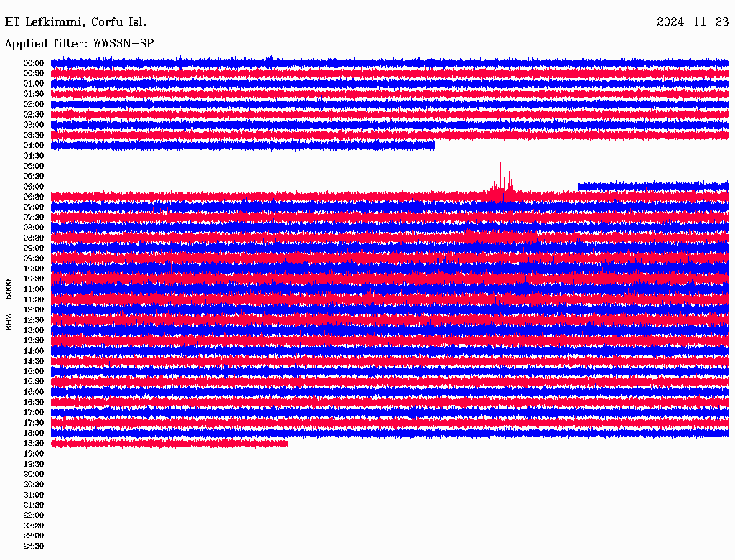This screenshot has height=560, width=735.
Task: Select the 16:00 time label
Action: coord(34,392)
